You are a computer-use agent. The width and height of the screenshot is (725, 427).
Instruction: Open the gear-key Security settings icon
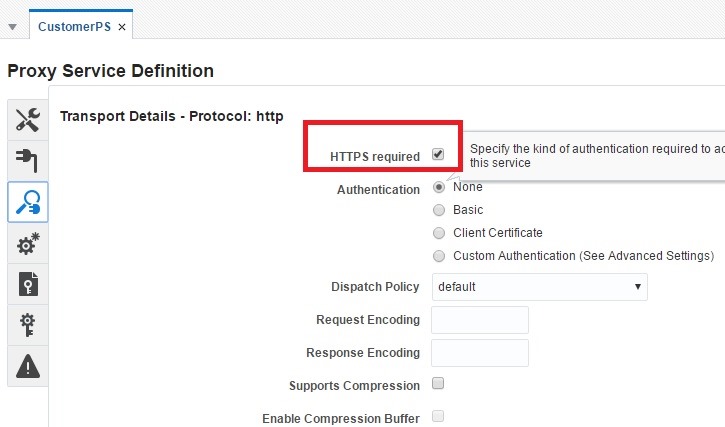click(x=28, y=325)
